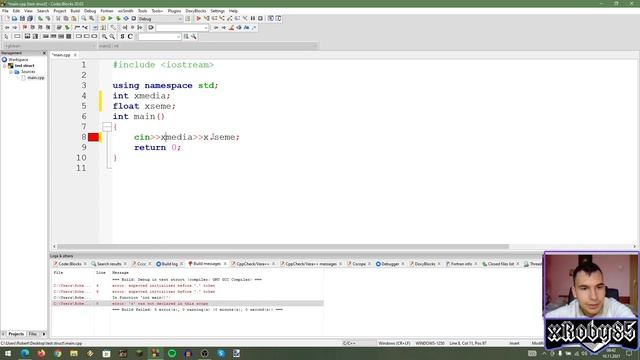
Task: Click the New file toolbar icon
Action: pyautogui.click(x=7, y=19)
